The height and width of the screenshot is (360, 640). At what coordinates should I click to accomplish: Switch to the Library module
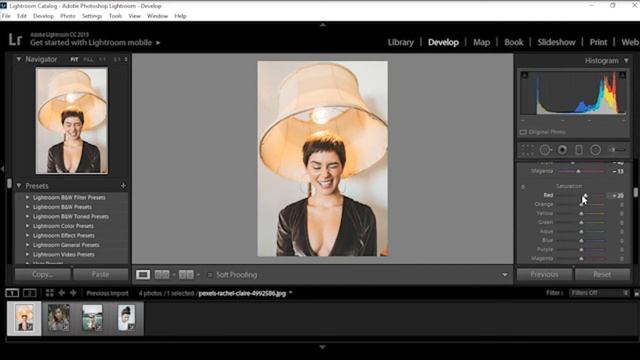click(x=400, y=42)
